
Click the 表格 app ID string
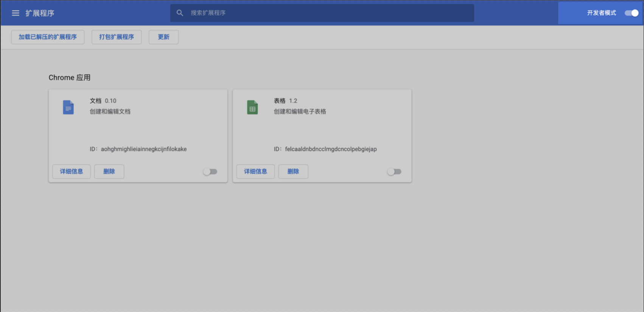[x=331, y=149]
